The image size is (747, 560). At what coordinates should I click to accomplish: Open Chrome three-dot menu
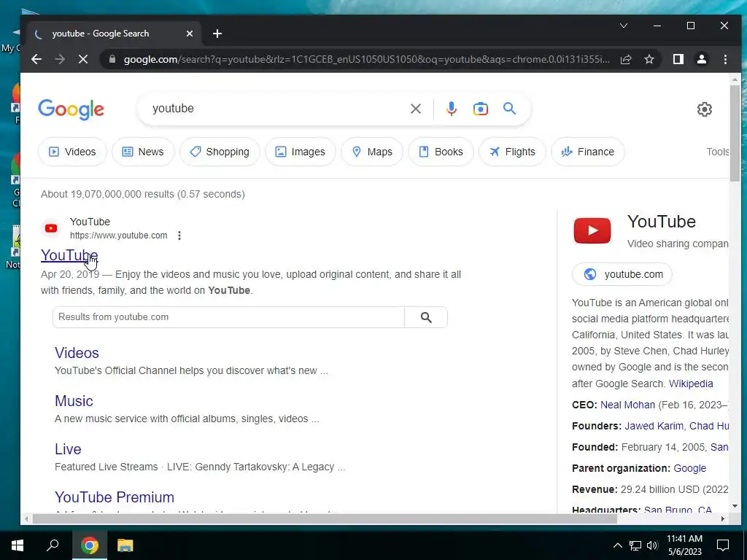click(725, 59)
